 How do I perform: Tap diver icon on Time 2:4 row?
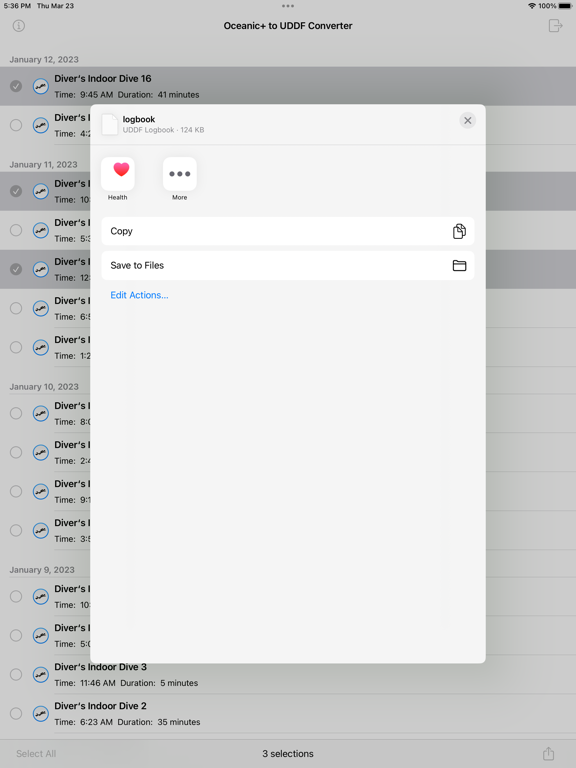click(41, 452)
